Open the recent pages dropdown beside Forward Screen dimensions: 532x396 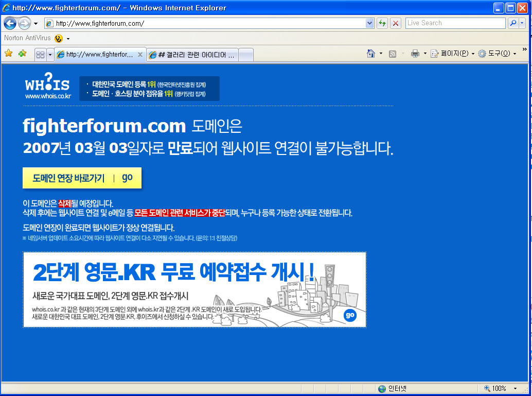click(36, 24)
